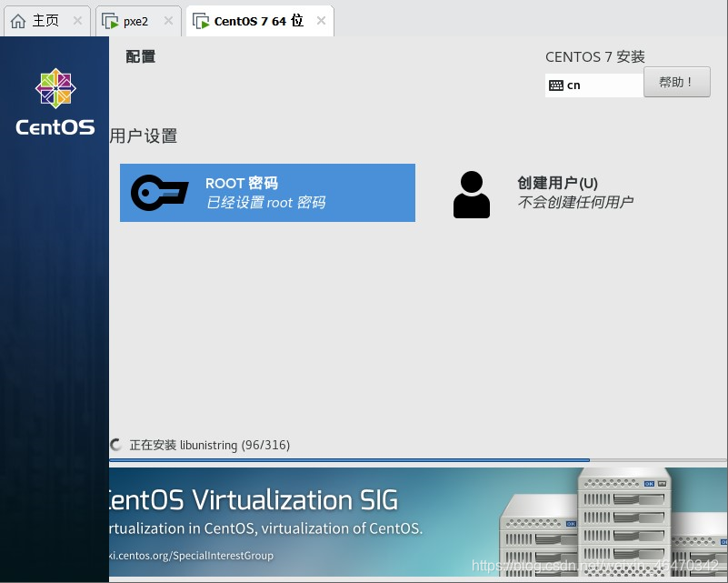The width and height of the screenshot is (728, 583).
Task: Select the CentOS 7 64 位 tab
Action: click(x=260, y=21)
